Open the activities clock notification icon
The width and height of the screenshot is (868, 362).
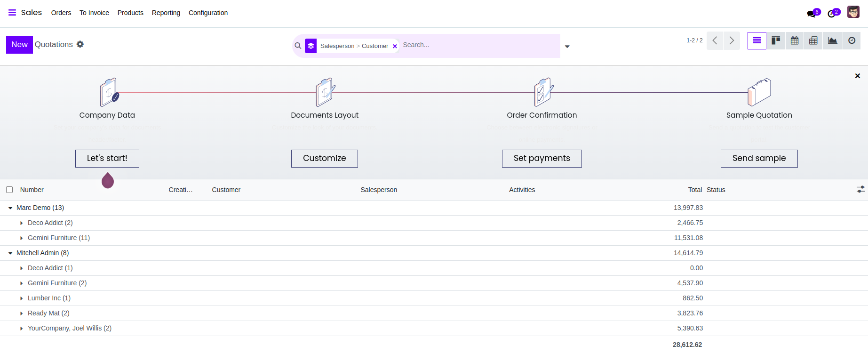point(832,14)
